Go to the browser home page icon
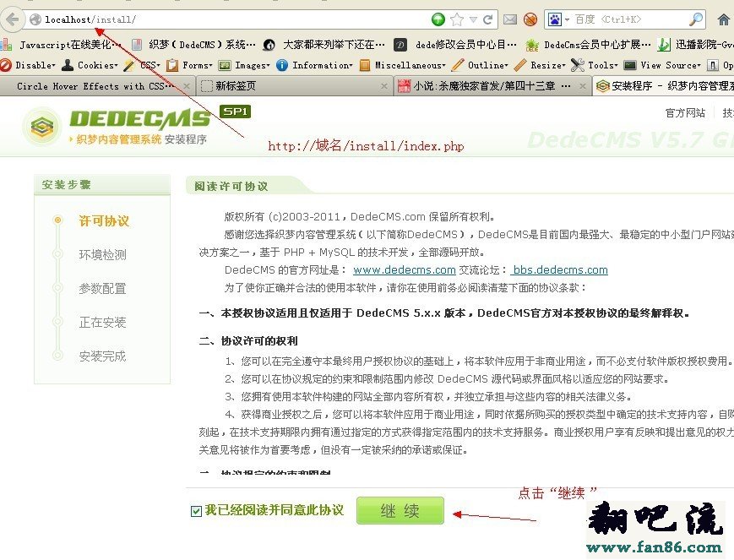The image size is (734, 560). pos(724,19)
